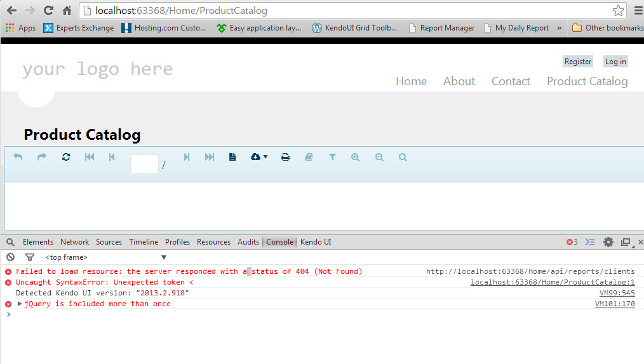Open the Experts Exchange bookmark

click(x=79, y=28)
